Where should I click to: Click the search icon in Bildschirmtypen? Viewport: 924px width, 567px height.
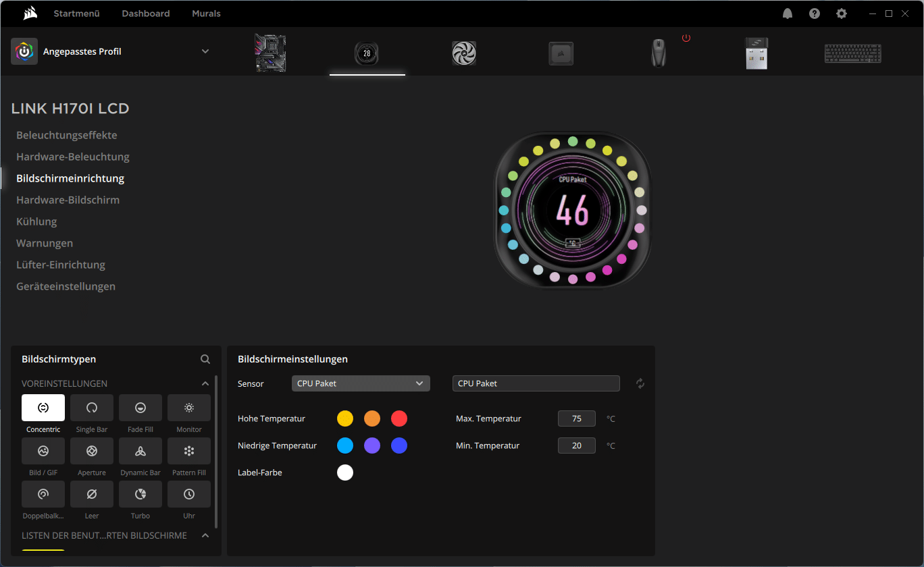pyautogui.click(x=205, y=359)
